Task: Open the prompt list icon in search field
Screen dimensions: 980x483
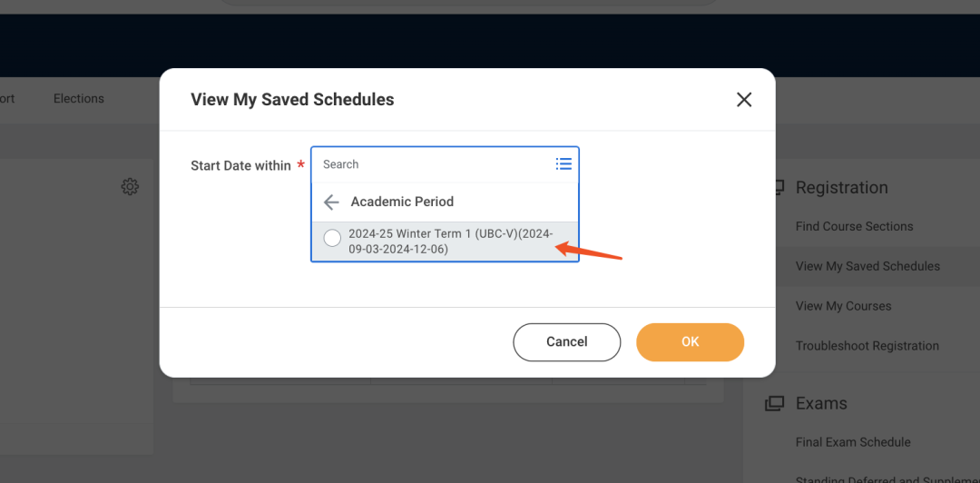Action: pyautogui.click(x=563, y=164)
